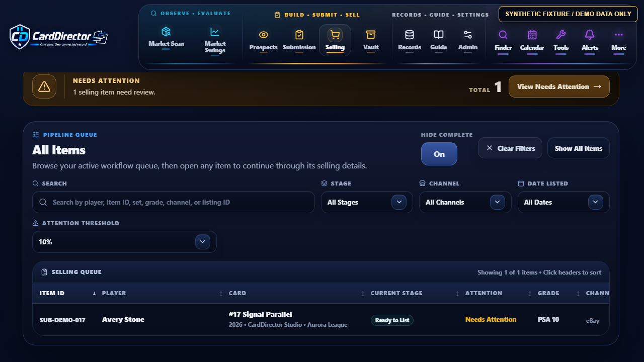Click the Ready to List stage badge
644x362 pixels.
[392, 320]
